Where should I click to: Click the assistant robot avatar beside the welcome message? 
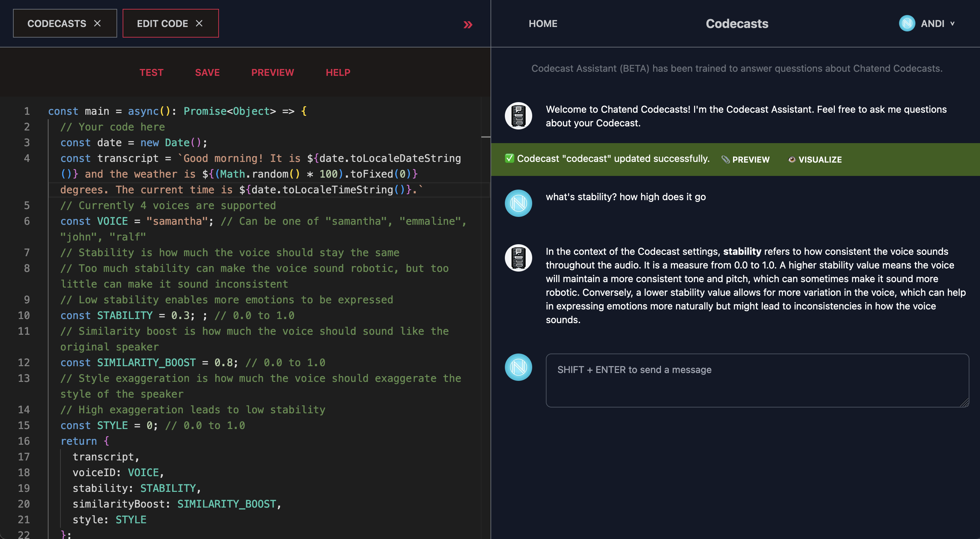point(518,116)
